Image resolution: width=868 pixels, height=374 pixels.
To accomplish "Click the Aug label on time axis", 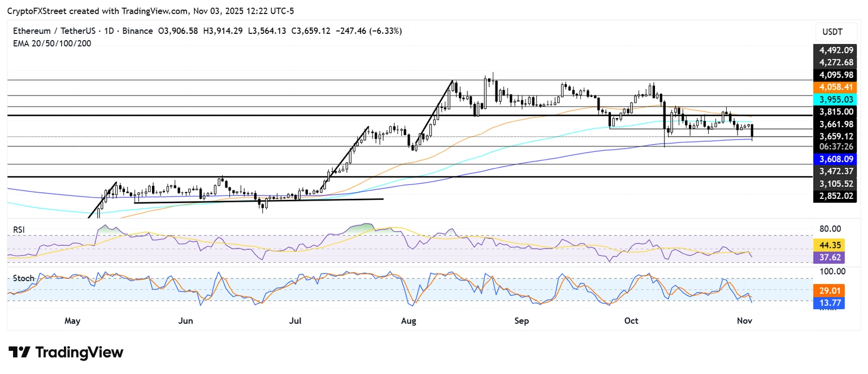I will (x=409, y=321).
